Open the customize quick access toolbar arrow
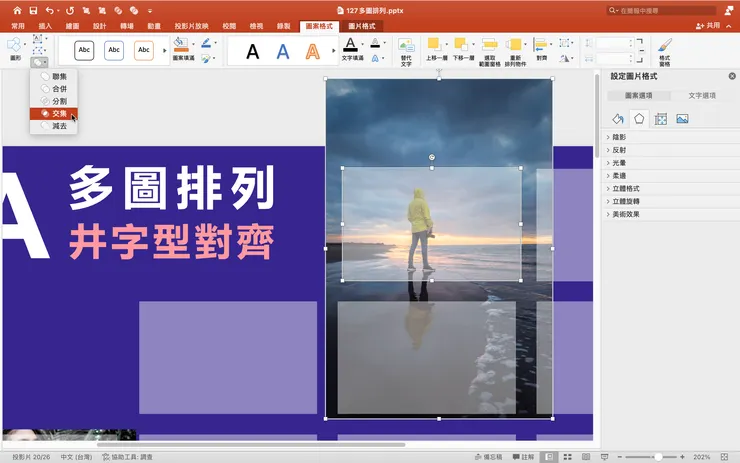This screenshot has height=463, width=740. [150, 10]
